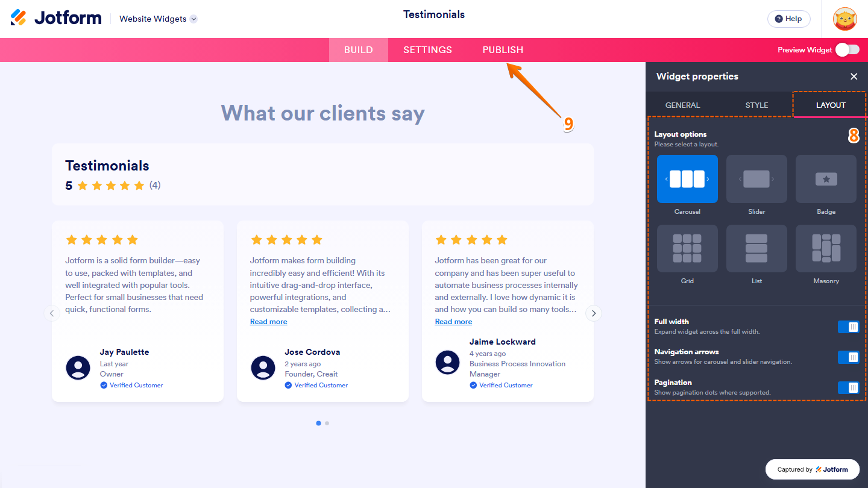Expand the Website Widgets dropdown
The width and height of the screenshot is (868, 488).
pos(159,19)
